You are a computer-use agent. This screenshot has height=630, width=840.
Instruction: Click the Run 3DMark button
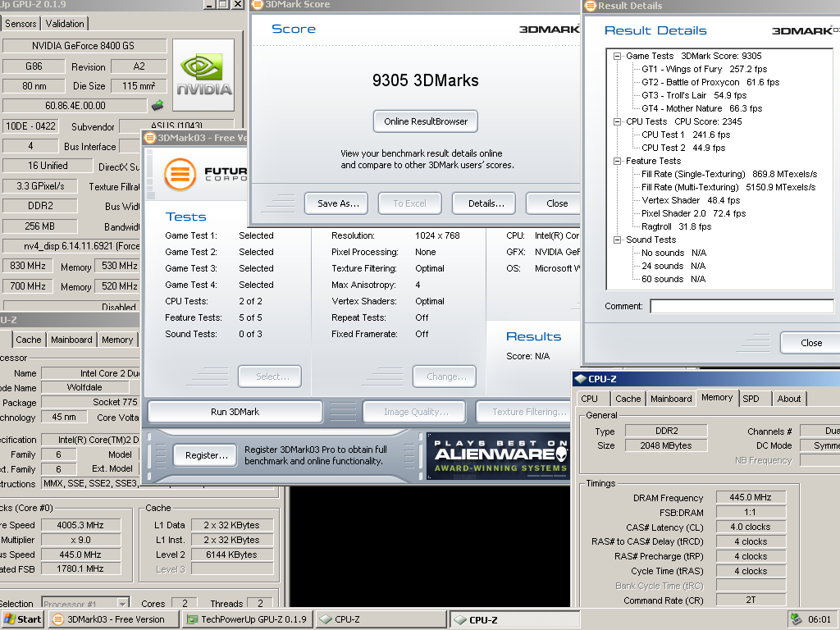point(235,412)
